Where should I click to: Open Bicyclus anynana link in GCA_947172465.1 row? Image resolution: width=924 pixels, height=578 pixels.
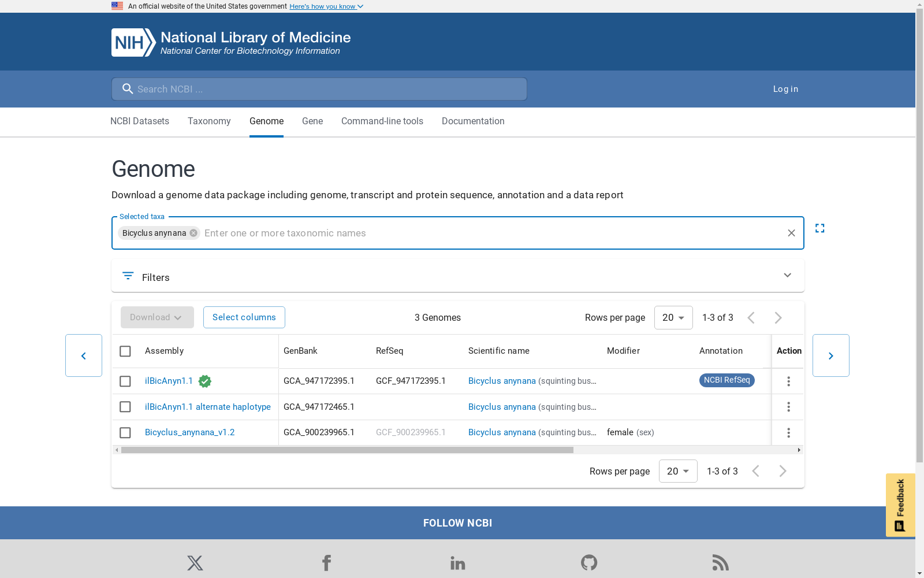[x=502, y=407]
